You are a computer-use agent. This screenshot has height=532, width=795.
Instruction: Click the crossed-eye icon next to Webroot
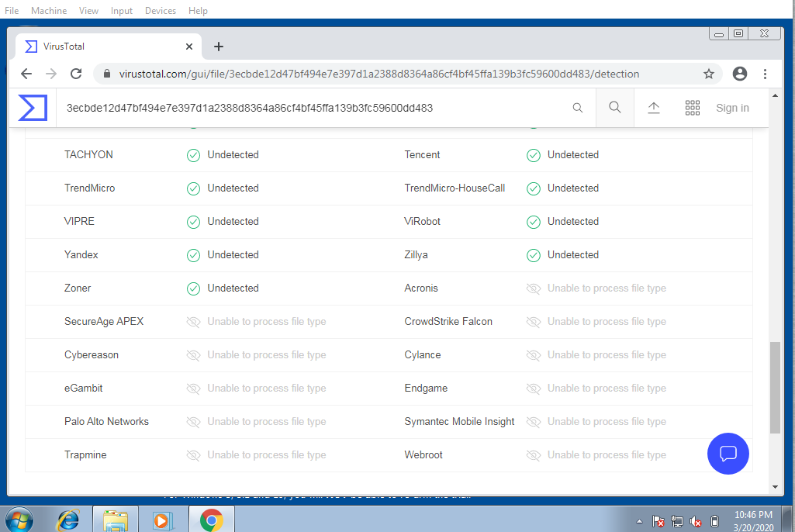tap(534, 455)
